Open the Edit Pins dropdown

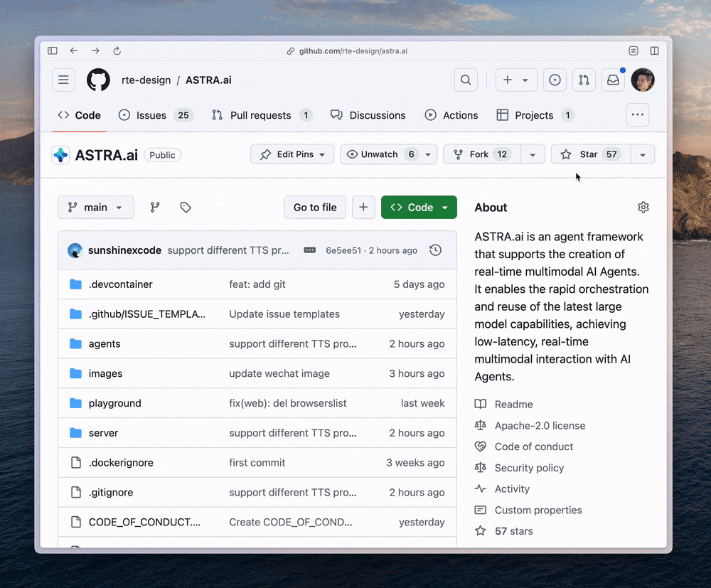click(292, 154)
